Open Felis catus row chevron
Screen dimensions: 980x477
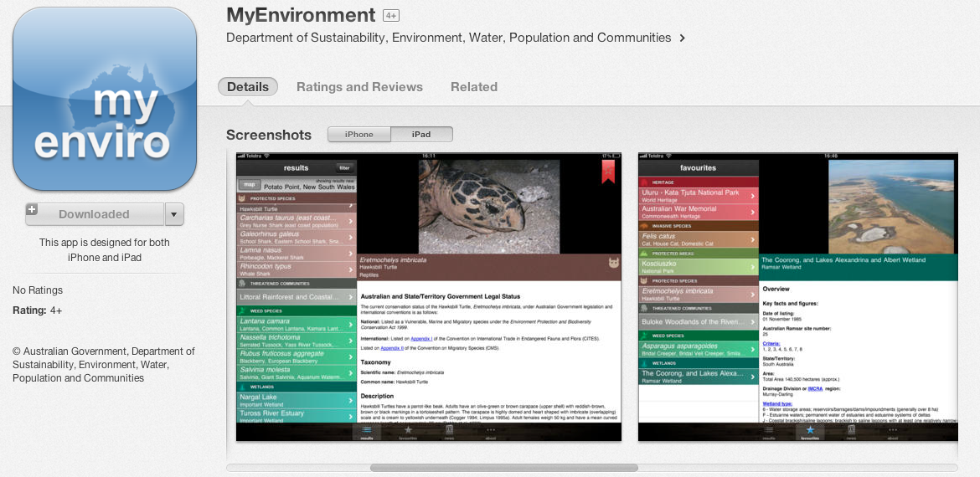(x=752, y=239)
